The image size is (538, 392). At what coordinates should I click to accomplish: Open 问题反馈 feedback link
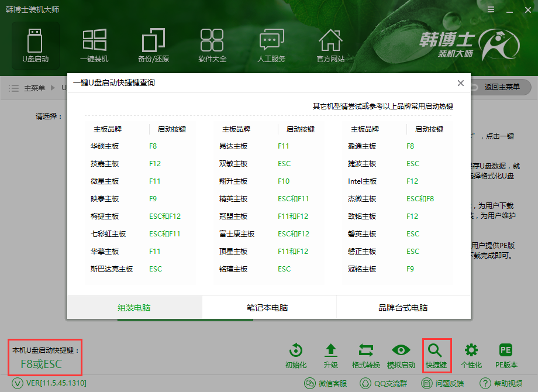443,383
